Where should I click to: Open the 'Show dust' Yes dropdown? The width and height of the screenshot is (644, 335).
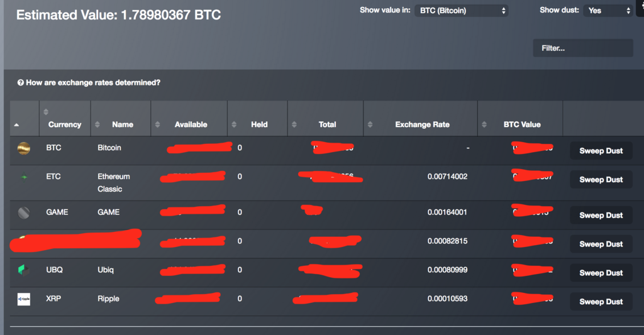pyautogui.click(x=608, y=11)
